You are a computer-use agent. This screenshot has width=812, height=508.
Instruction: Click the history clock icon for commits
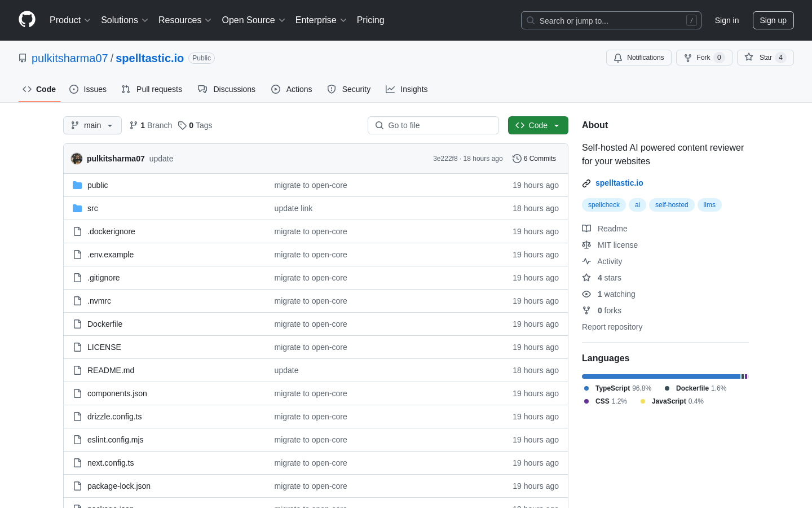coord(517,159)
